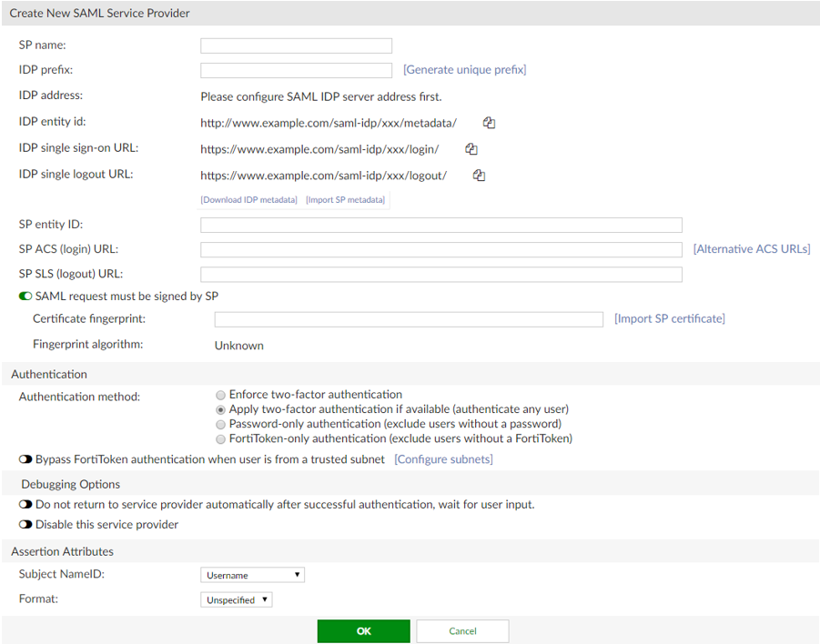Image resolution: width=820 pixels, height=644 pixels.
Task: Enable 'Disable this service provider'
Action: coord(25,524)
